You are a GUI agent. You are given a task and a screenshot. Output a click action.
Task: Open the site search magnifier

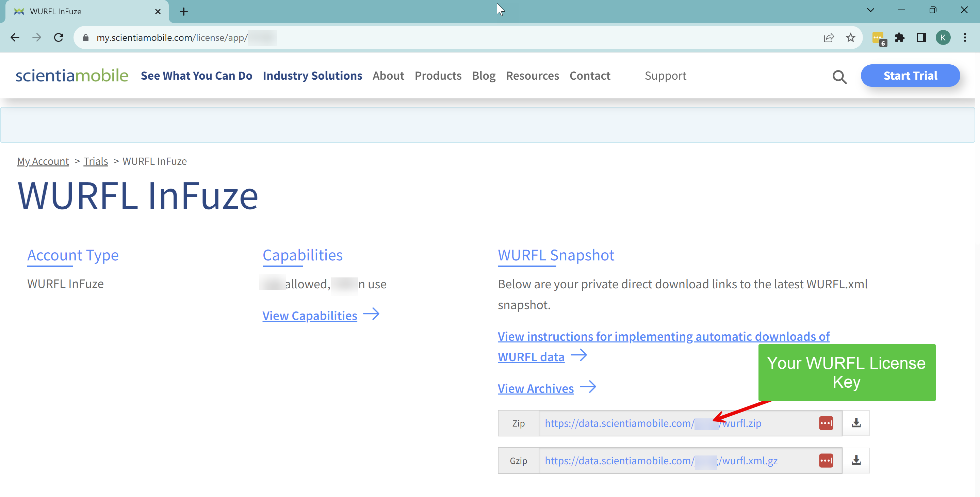point(839,77)
